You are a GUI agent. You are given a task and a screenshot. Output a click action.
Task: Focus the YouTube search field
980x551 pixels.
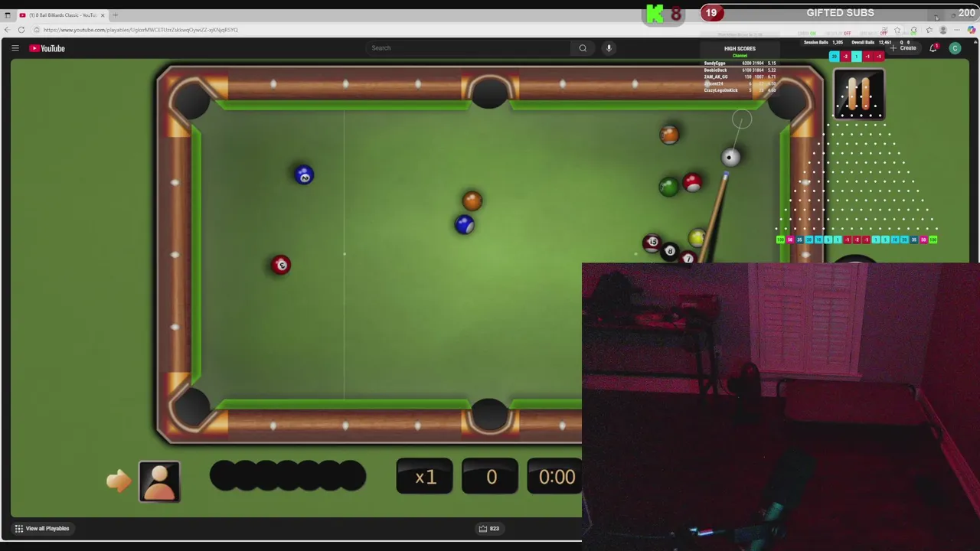click(x=468, y=48)
